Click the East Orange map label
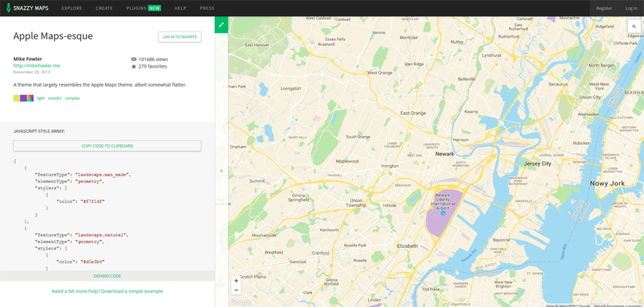The image size is (644, 307). tap(413, 113)
